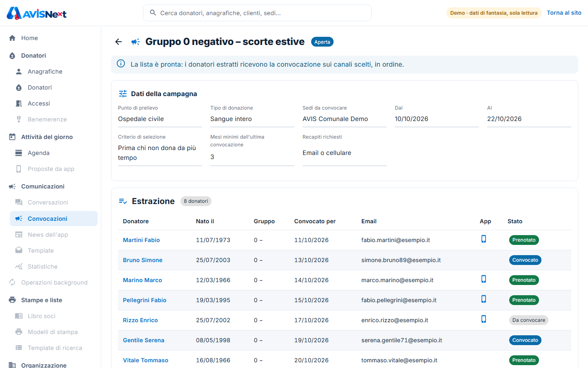Click the 8 donatori count chip
This screenshot has width=588, height=368.
pyautogui.click(x=196, y=201)
